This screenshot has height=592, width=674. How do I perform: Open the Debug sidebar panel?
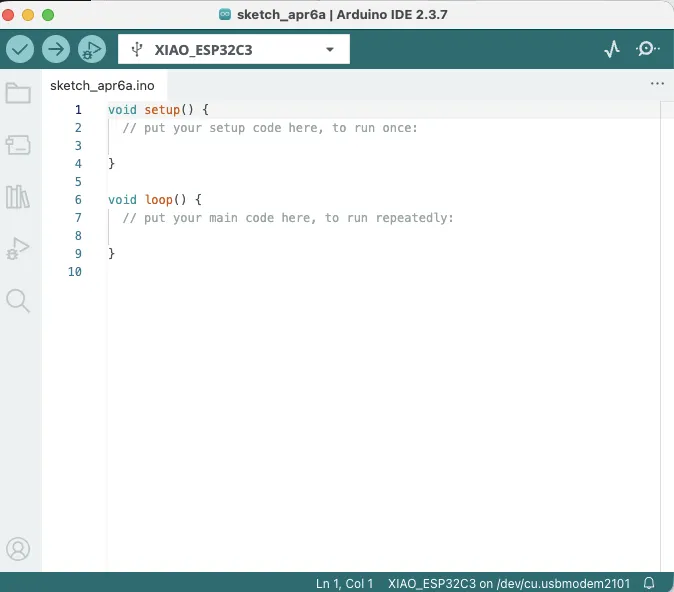[x=18, y=248]
